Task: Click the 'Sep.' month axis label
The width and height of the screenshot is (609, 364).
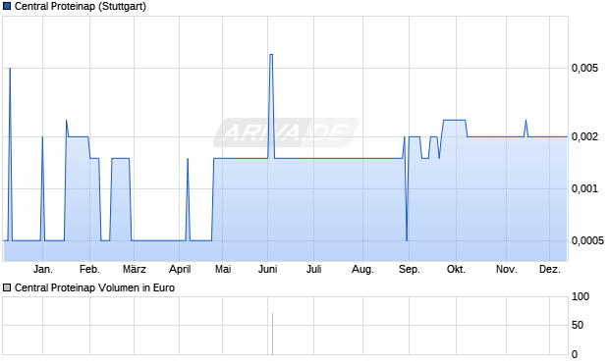Action: [410, 269]
